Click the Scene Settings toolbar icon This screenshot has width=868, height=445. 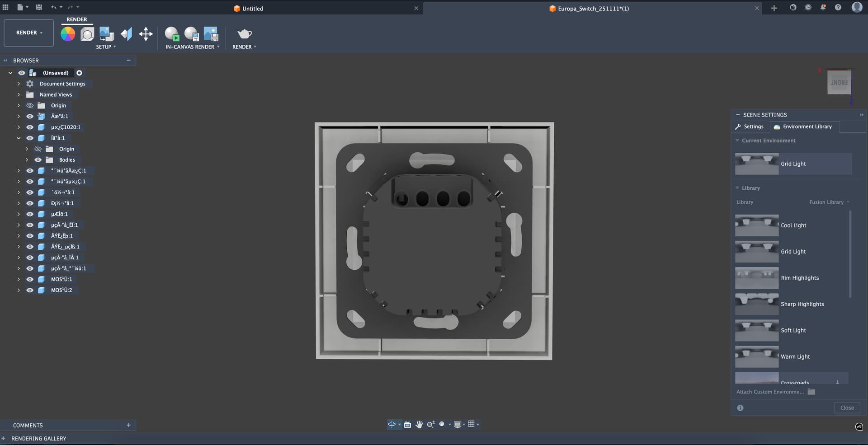coord(87,34)
